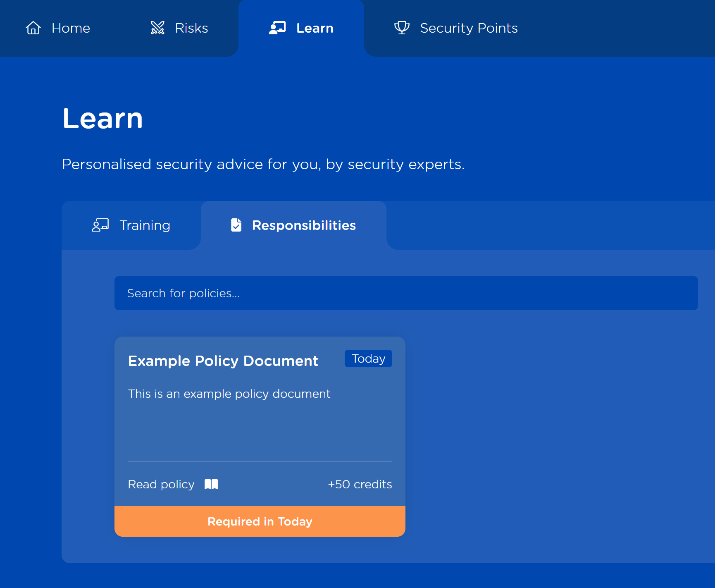Click the +50 credits label
The image size is (715, 588).
point(360,484)
